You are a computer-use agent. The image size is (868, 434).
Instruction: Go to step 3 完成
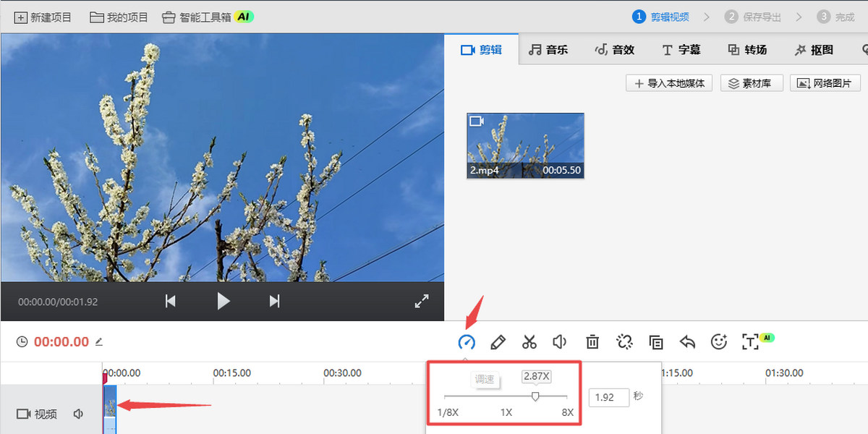[x=835, y=17]
